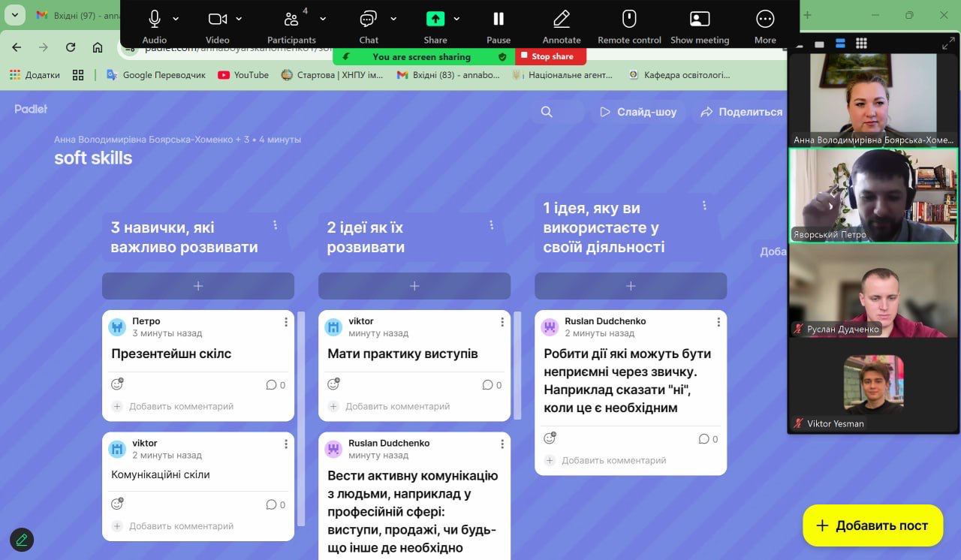Image resolution: width=961 pixels, height=560 pixels.
Task: Click the Padlet search magnifier icon
Action: [x=547, y=112]
